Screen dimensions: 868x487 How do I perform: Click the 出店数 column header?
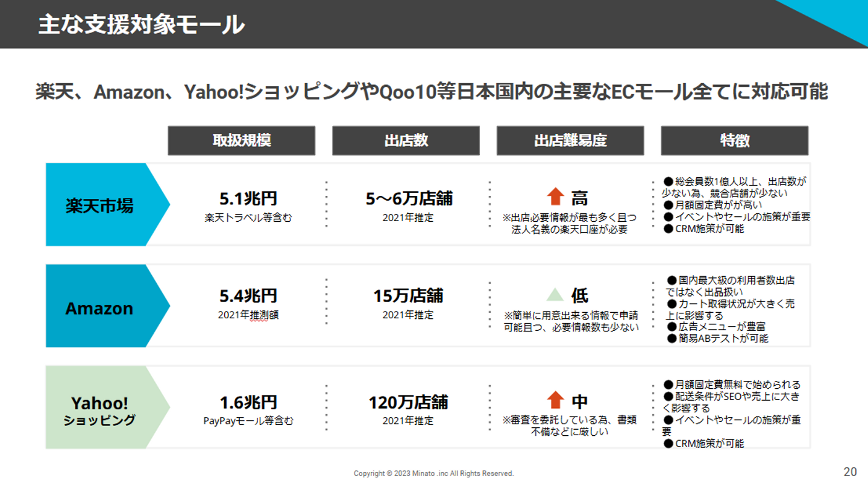coord(406,140)
